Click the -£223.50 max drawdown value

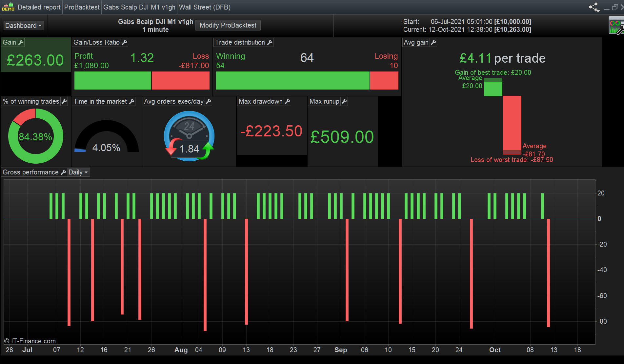coord(272,131)
